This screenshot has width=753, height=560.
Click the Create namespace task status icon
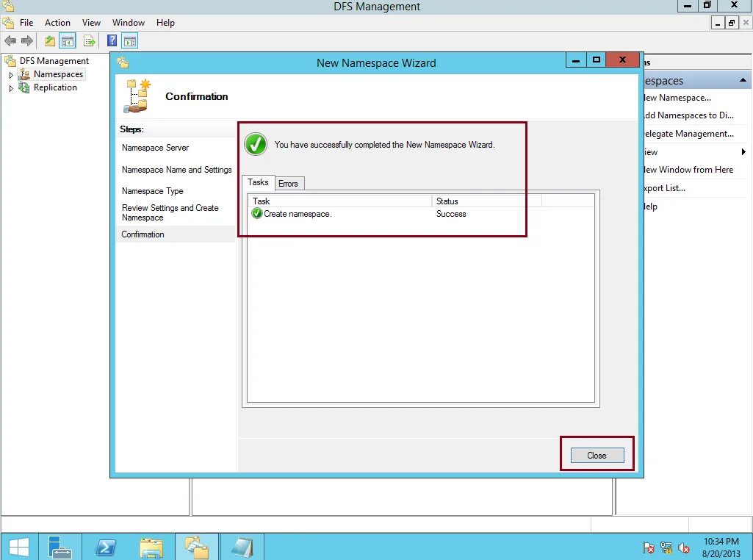click(x=257, y=213)
